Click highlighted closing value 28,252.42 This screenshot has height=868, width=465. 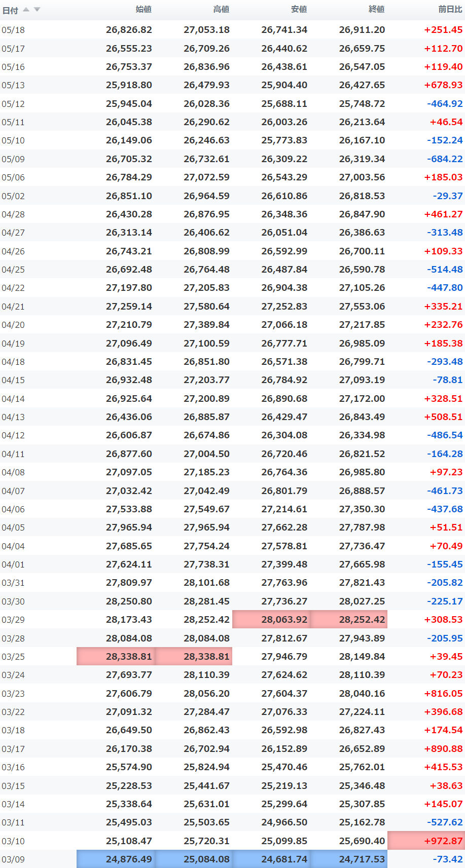(362, 620)
